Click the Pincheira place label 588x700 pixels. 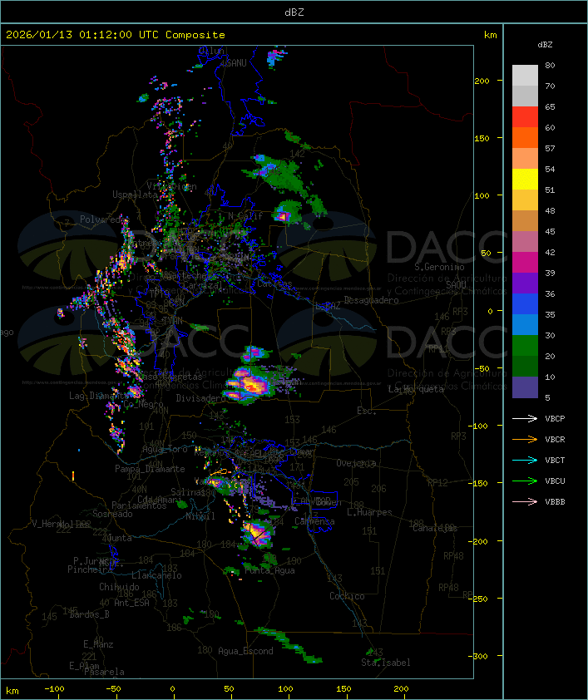click(89, 569)
